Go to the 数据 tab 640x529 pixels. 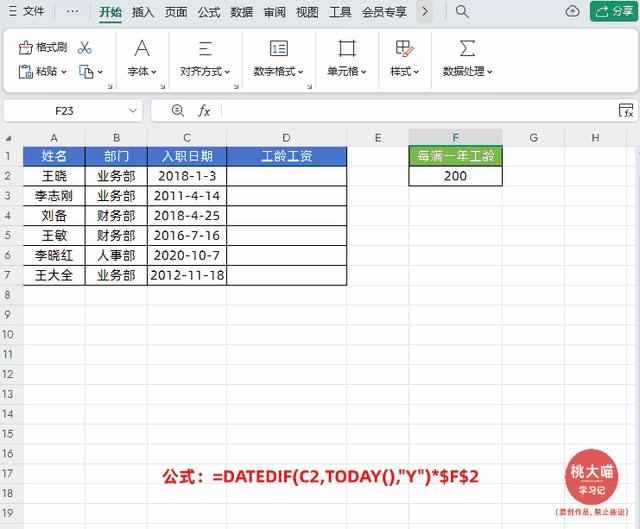[242, 12]
